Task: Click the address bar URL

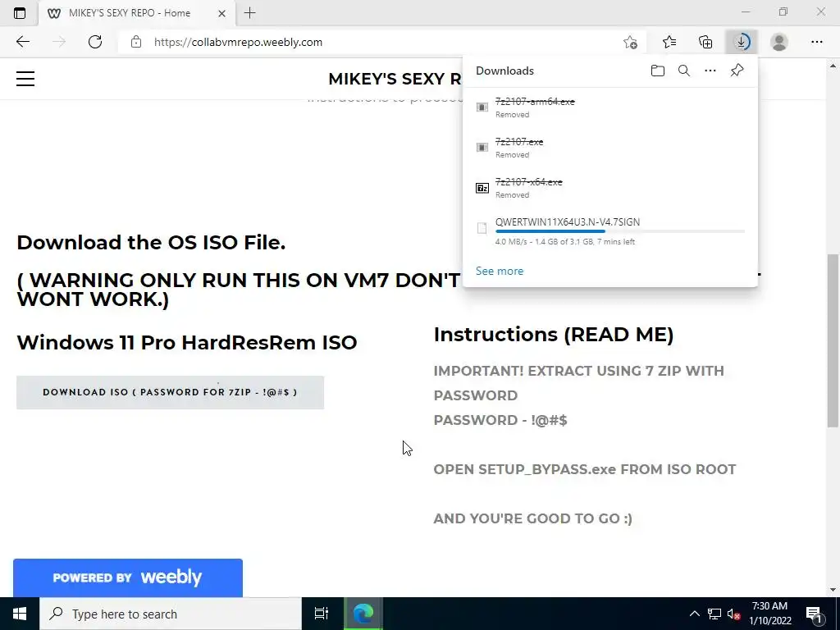Action: (239, 42)
